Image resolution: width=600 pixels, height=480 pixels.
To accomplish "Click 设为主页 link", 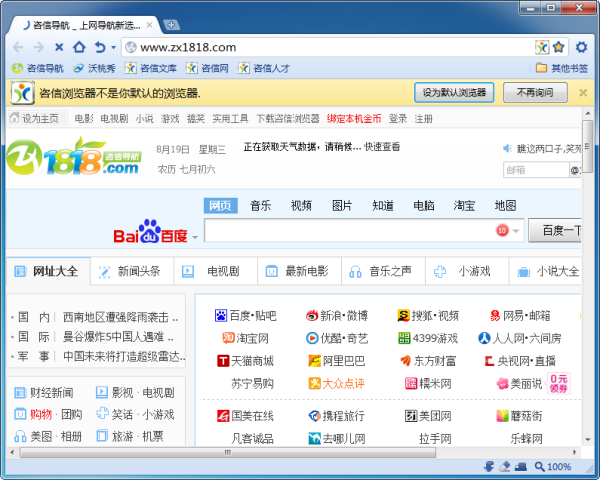I will point(34,118).
